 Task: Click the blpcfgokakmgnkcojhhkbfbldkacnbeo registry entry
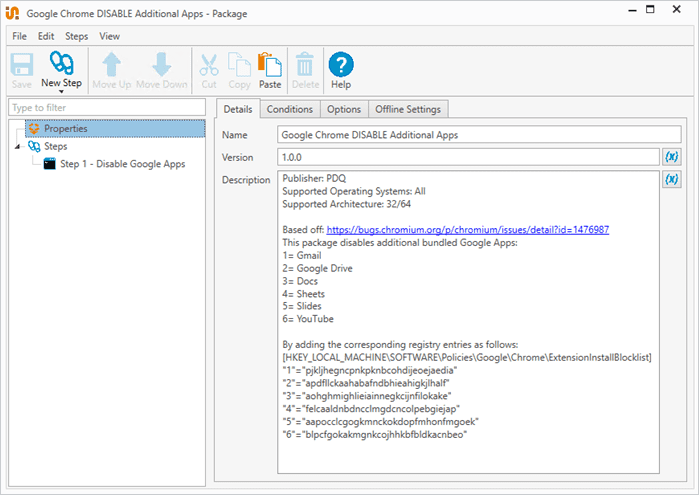coord(374,434)
